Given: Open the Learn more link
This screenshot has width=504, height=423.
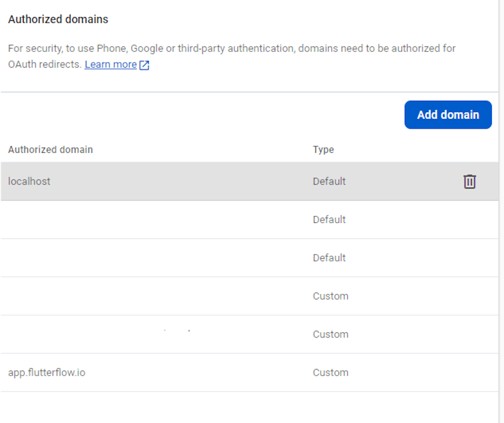Looking at the screenshot, I should click(x=110, y=65).
